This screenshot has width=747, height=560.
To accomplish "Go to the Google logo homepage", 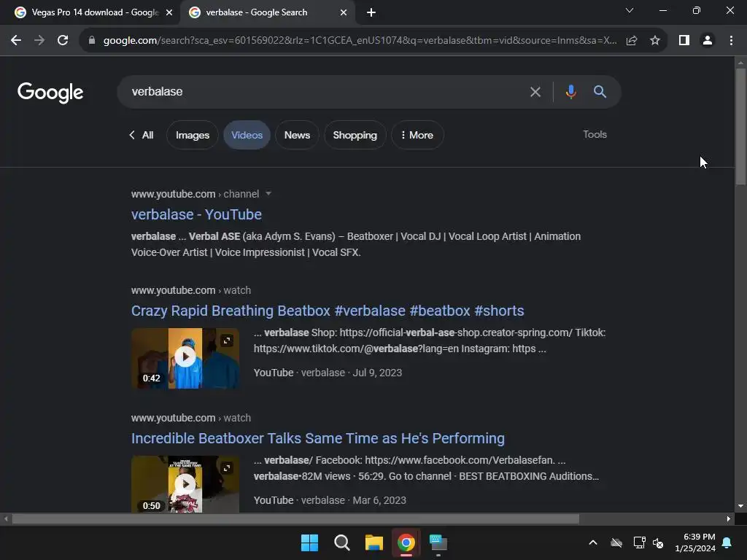I will click(x=50, y=93).
